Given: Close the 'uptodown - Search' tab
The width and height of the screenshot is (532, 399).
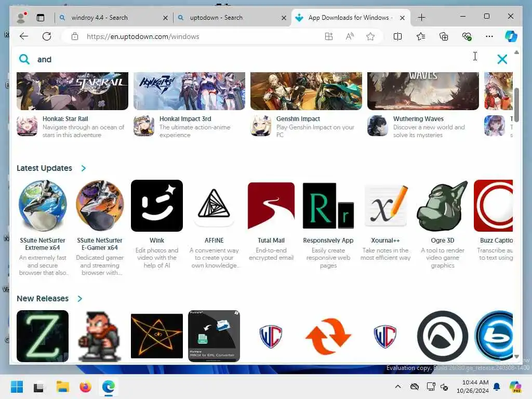Looking at the screenshot, I should click(284, 18).
